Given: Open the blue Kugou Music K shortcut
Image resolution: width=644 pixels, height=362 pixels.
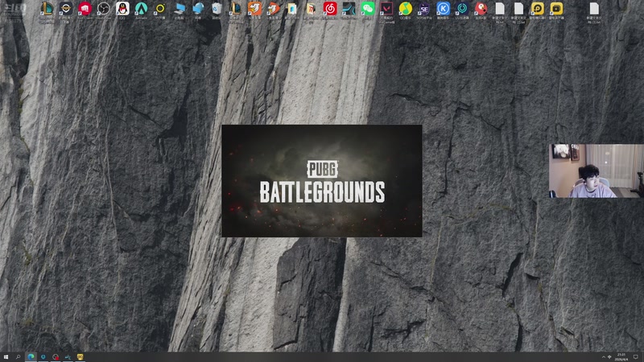Looking at the screenshot, I should [x=444, y=9].
